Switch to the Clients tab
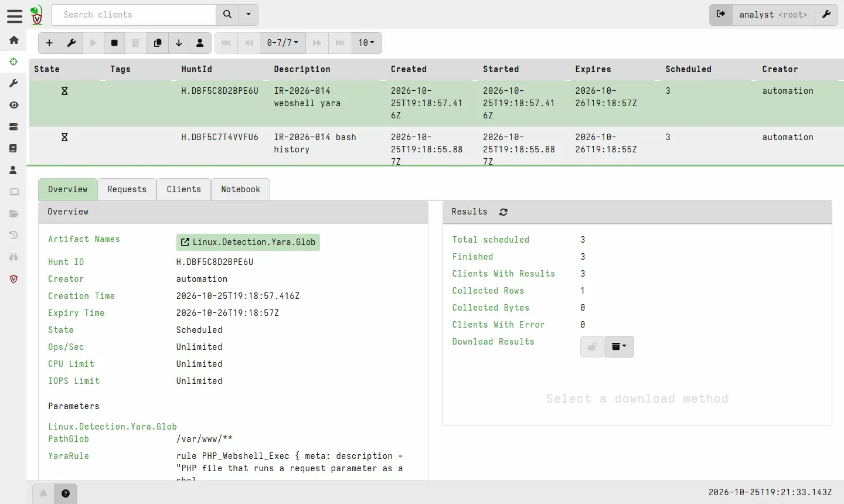 point(184,189)
